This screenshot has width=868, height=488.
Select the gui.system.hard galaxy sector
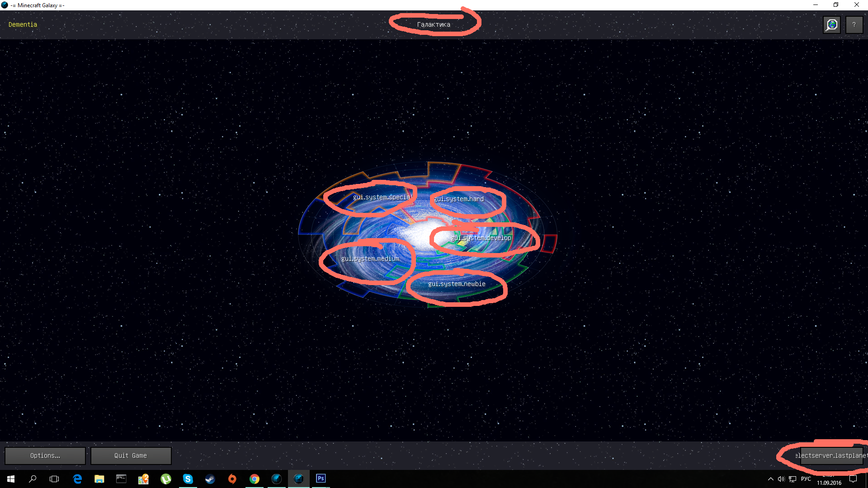pos(459,199)
